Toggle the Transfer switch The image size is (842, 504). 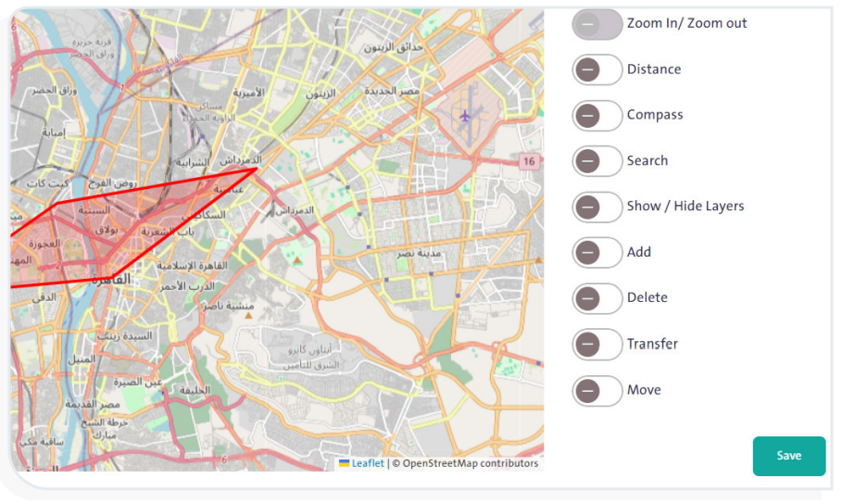tap(597, 345)
